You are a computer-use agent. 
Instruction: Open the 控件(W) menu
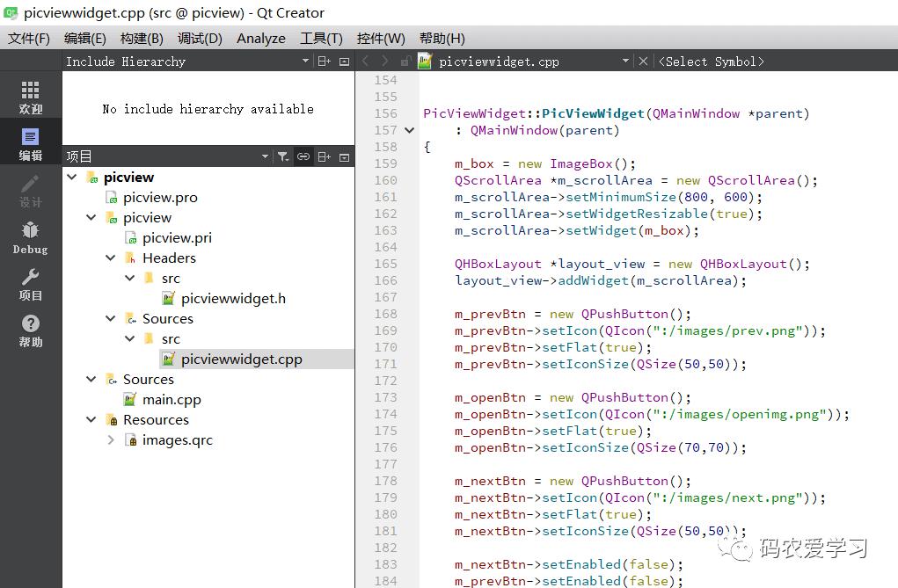coord(380,39)
